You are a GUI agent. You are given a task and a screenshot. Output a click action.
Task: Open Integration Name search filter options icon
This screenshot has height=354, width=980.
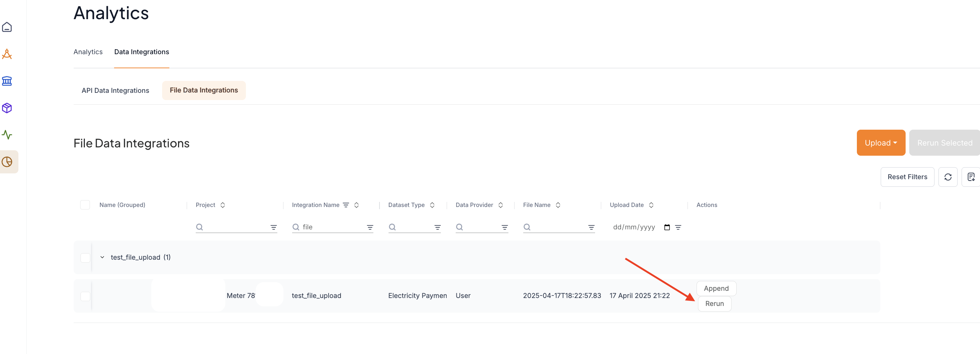pyautogui.click(x=370, y=227)
